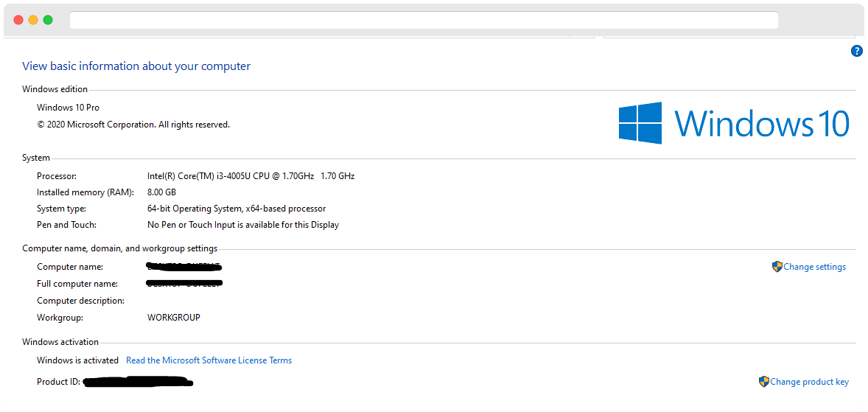Viewport: 868px width, 412px height.
Task: Click the yellow minimize window button
Action: 33,20
